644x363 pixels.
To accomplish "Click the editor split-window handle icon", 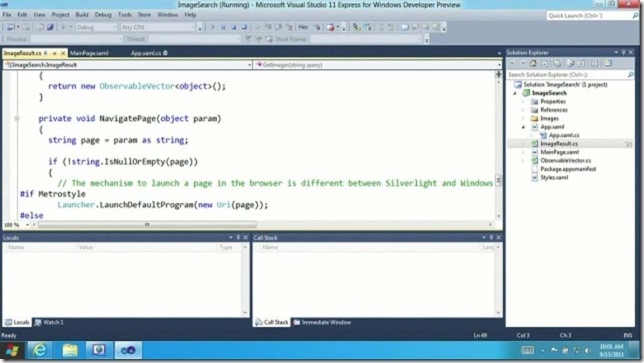I will tap(499, 74).
